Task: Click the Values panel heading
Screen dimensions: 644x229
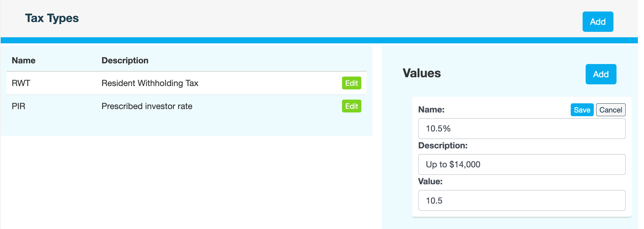Action: coord(421,73)
